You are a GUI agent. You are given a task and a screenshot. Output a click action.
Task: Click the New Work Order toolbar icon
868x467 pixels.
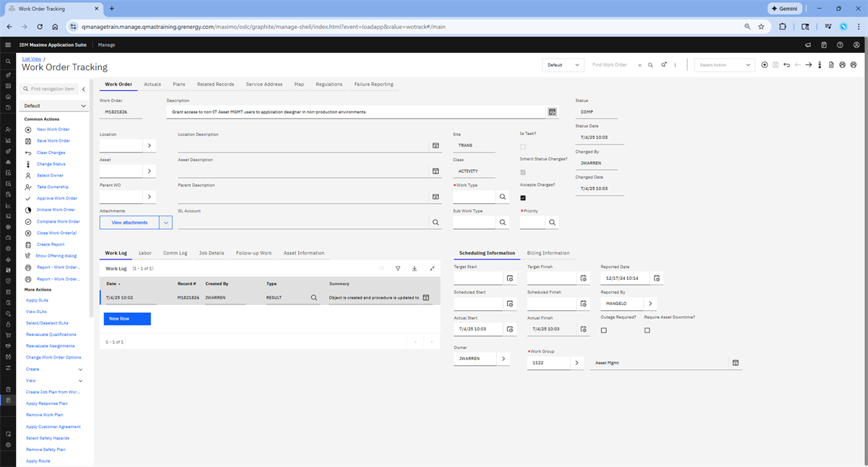pyautogui.click(x=765, y=65)
